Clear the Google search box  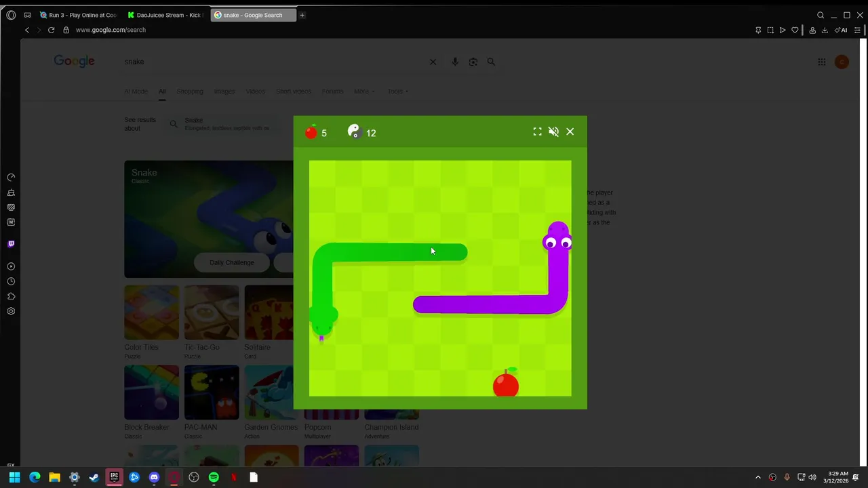[433, 62]
